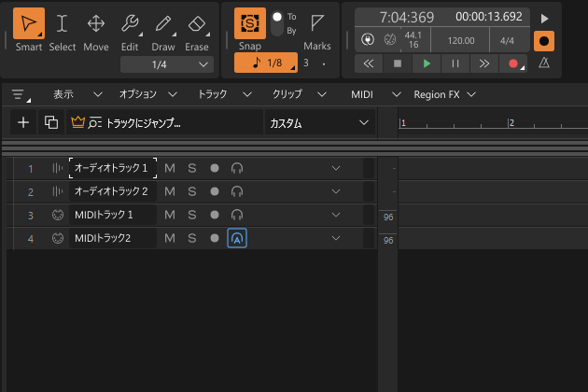
Task: Open the Region FX menu
Action: [x=444, y=94]
